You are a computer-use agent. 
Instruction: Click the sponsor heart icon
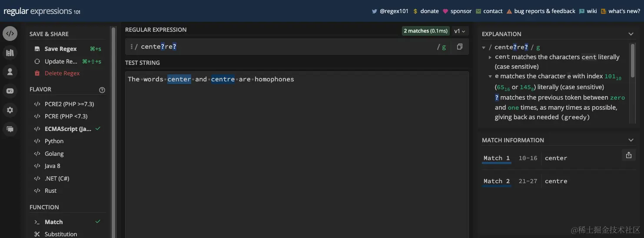tap(445, 11)
